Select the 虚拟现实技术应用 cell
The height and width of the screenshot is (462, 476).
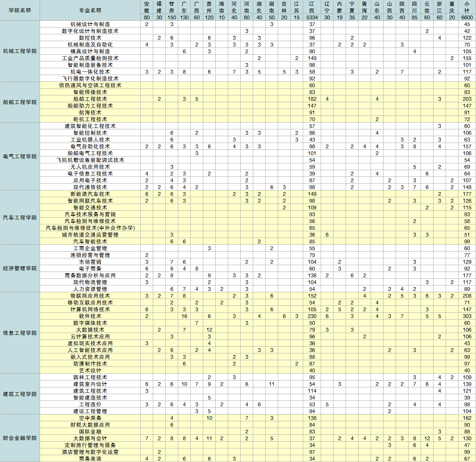pos(90,343)
